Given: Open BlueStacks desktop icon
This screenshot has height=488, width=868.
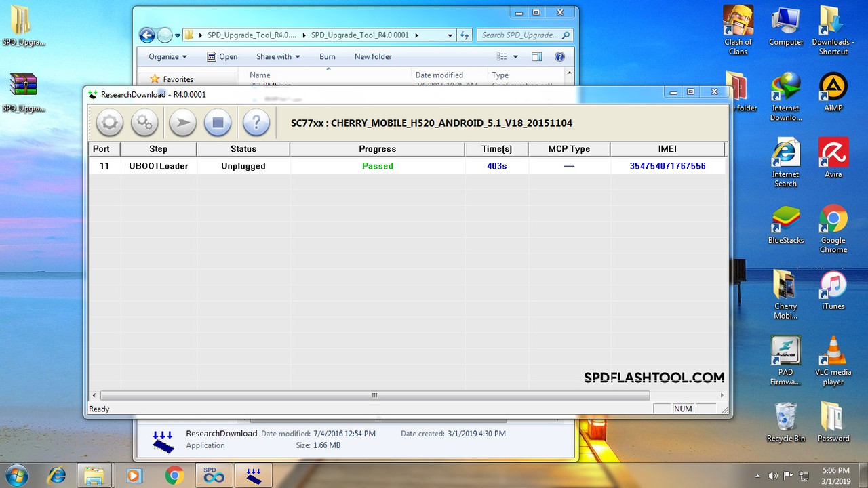Looking at the screenshot, I should 786,224.
